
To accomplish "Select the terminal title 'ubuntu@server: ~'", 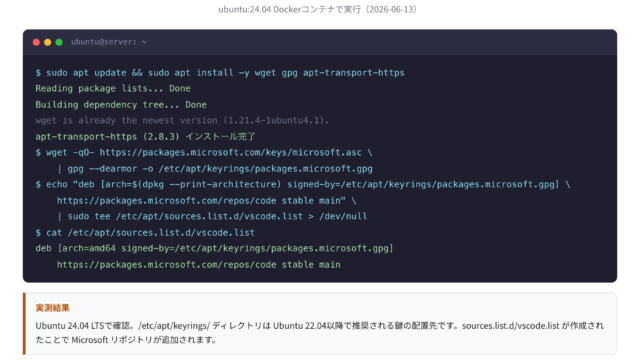I will click(x=109, y=42).
